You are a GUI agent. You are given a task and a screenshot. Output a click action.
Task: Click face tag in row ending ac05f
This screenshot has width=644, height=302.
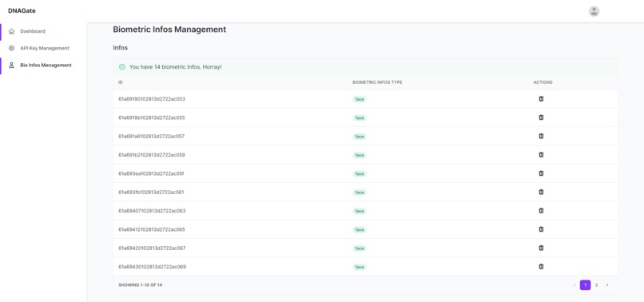(360, 174)
